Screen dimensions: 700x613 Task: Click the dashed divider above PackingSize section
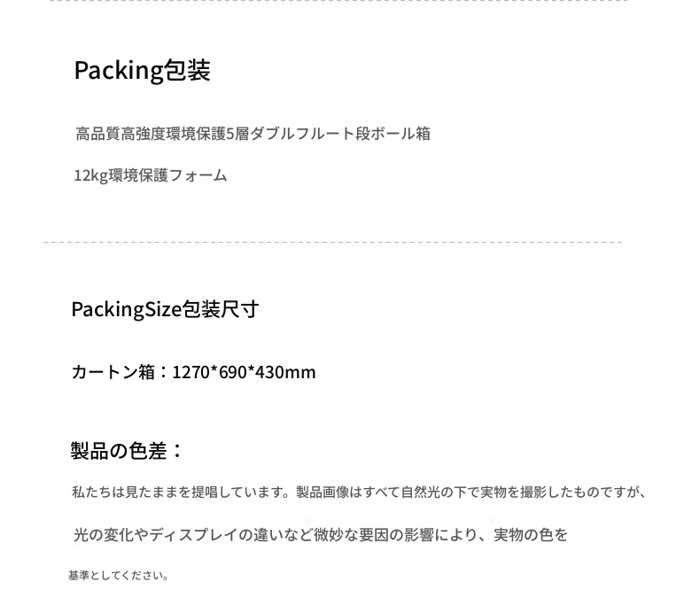pyautogui.click(x=332, y=243)
